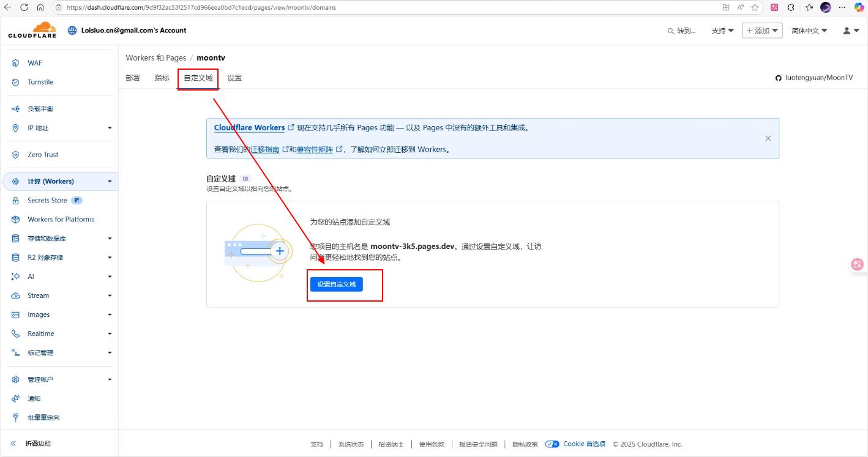The image size is (868, 457).
Task: Expand the 存储和数据库 arrow
Action: pyautogui.click(x=110, y=239)
